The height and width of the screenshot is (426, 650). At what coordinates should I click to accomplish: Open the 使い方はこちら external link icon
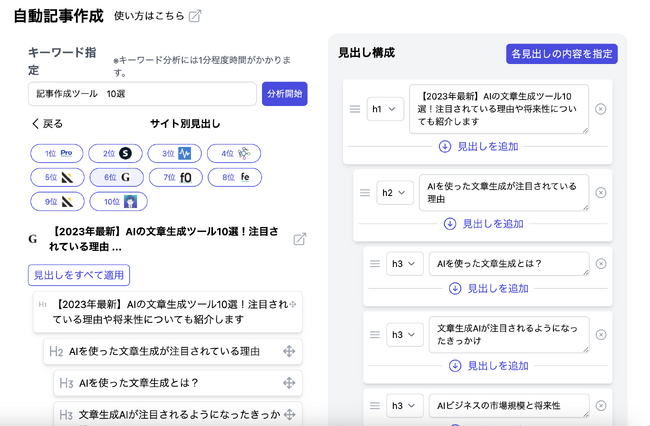pos(195,16)
